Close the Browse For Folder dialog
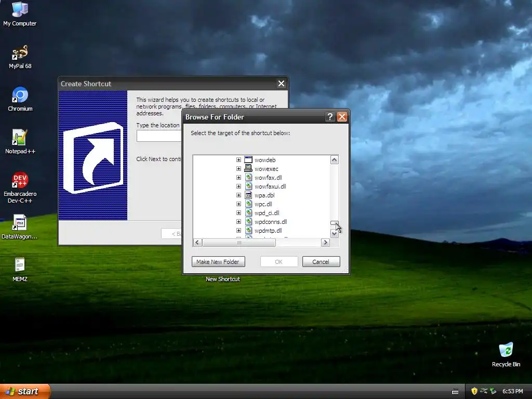The width and height of the screenshot is (532, 399). (x=342, y=117)
